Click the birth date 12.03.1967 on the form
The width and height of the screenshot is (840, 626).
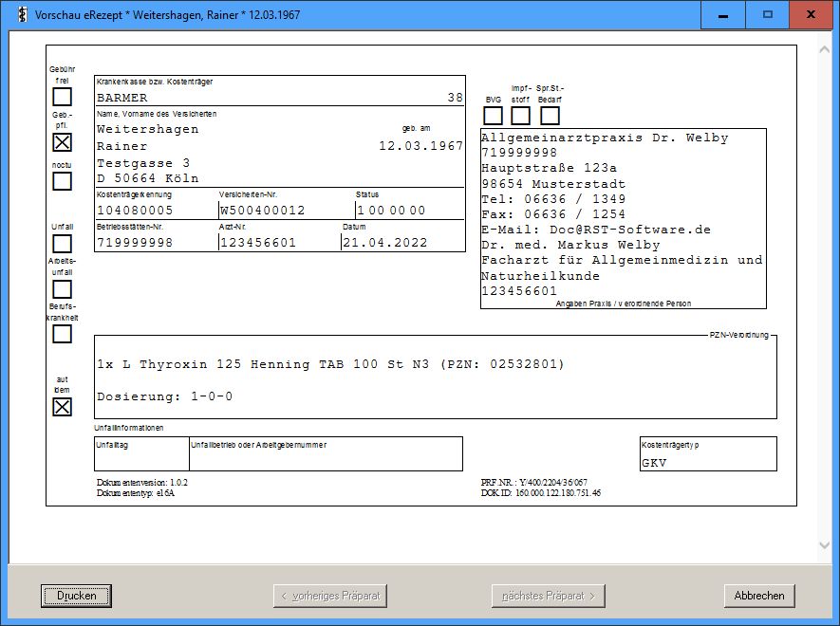pyautogui.click(x=421, y=146)
